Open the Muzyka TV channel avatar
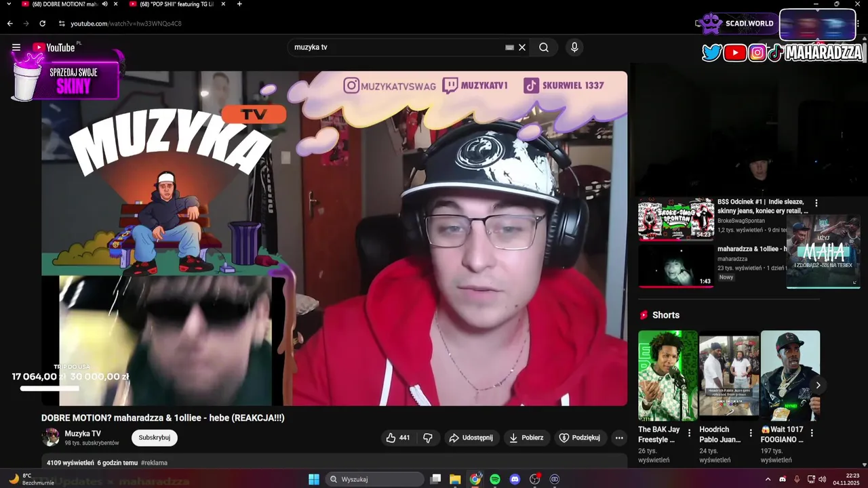 pos(51,437)
